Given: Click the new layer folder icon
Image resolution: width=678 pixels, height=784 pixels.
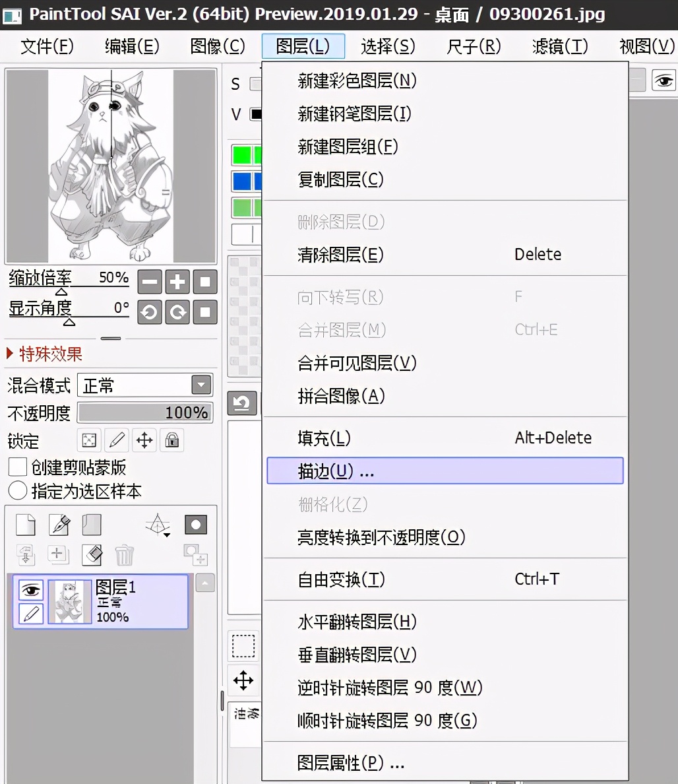Looking at the screenshot, I should pos(91,523).
